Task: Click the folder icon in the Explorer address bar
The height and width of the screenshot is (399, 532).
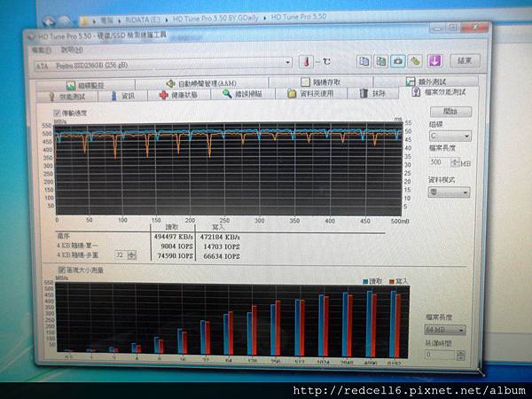Action: (84, 21)
